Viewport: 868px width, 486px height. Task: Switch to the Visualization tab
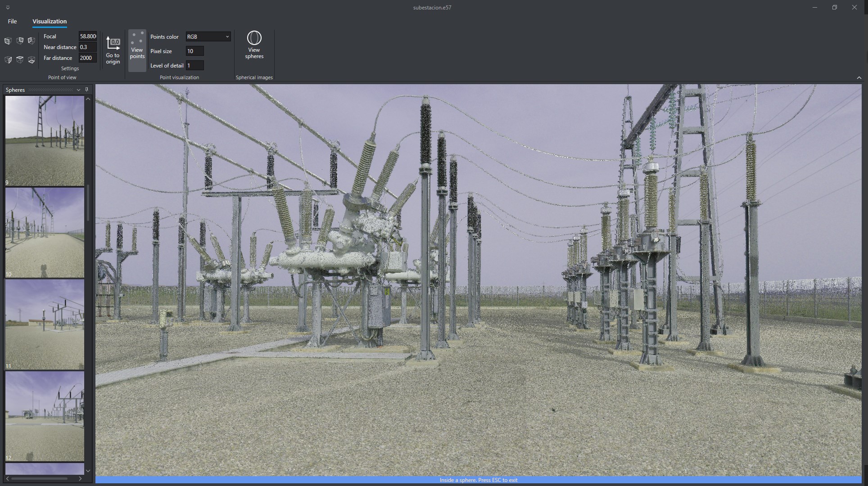50,21
